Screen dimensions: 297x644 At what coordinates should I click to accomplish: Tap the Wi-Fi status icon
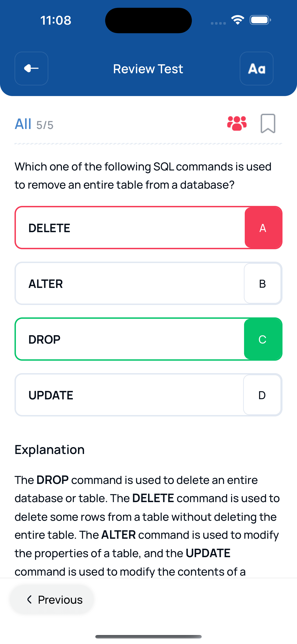pos(238,20)
